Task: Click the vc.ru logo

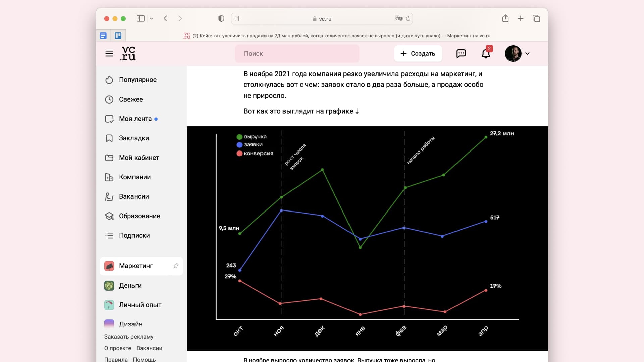Action: pyautogui.click(x=128, y=54)
